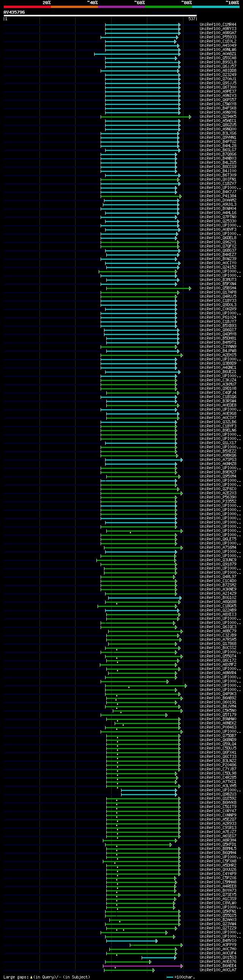
Task: Select label UniRef100_Q75DB7
Action: (218, 736)
